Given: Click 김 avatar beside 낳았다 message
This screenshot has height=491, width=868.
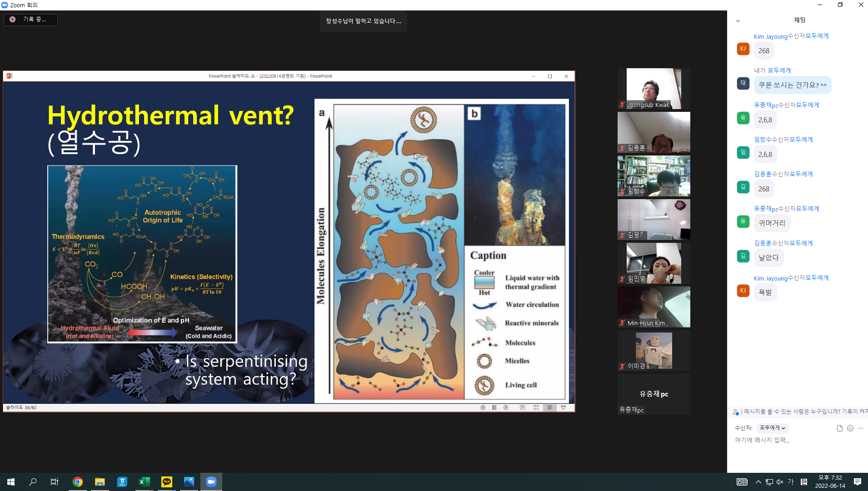Looking at the screenshot, I should coord(743,256).
